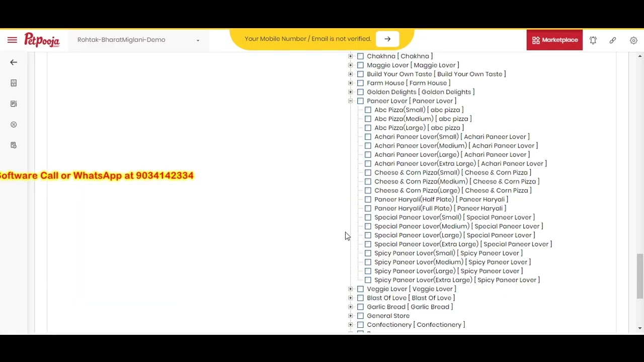The width and height of the screenshot is (644, 362).
Task: Select Cheese & Corn Pizza(Medium) checkbox
Action: click(368, 182)
